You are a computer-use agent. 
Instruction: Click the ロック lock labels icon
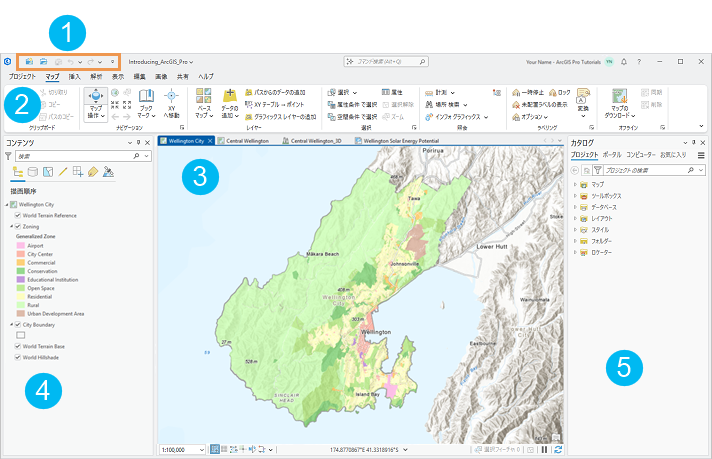click(x=553, y=93)
